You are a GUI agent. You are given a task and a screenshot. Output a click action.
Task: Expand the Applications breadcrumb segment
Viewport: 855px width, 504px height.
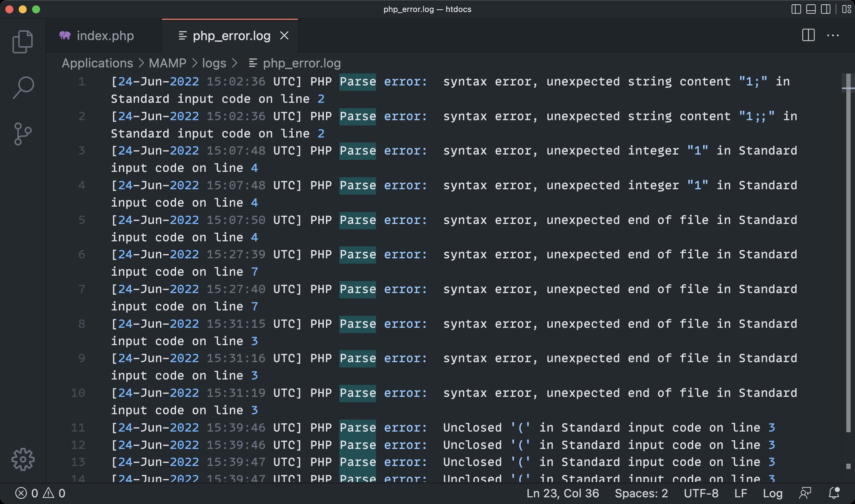97,63
